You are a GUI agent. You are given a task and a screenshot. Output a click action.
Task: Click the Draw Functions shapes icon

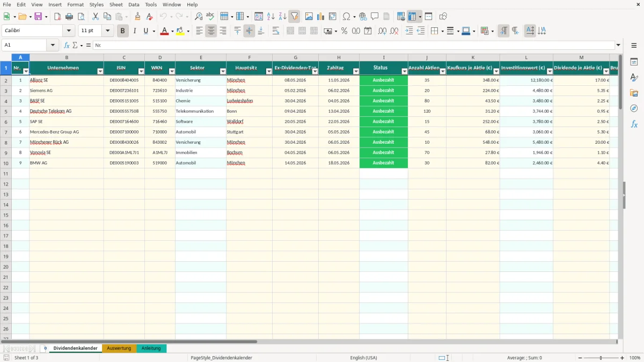(x=443, y=17)
